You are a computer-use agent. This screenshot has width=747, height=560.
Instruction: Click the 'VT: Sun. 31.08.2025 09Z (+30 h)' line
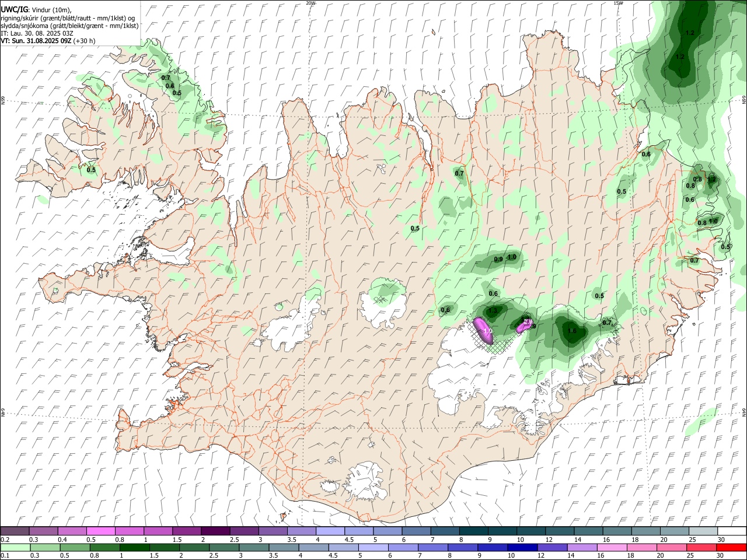point(48,41)
